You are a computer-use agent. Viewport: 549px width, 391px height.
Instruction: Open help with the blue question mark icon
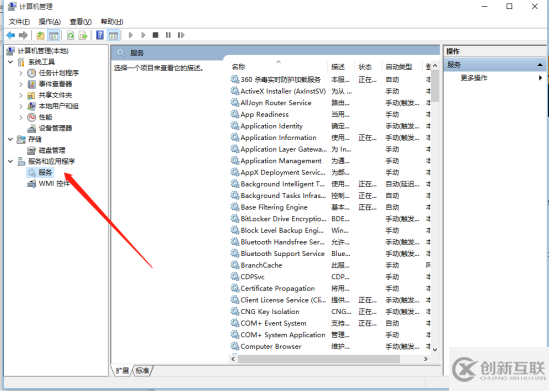click(100, 35)
